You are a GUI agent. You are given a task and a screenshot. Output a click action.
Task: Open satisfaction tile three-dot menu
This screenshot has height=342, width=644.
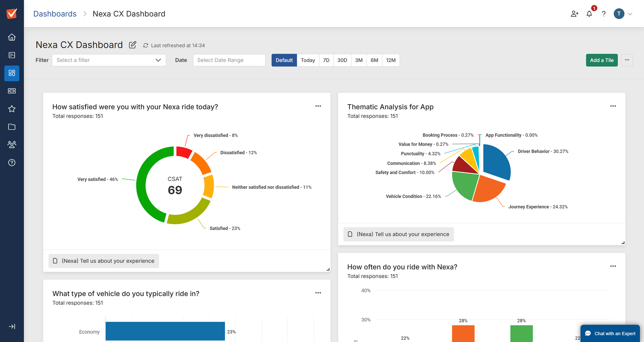coord(318,106)
